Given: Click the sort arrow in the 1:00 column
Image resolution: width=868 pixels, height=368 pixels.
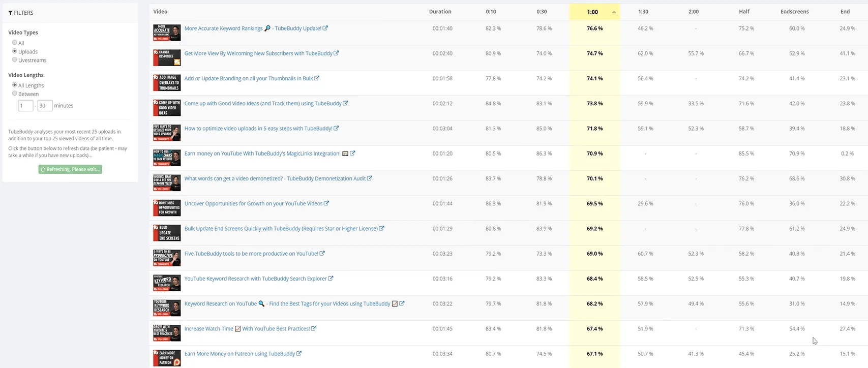Looking at the screenshot, I should [x=614, y=12].
